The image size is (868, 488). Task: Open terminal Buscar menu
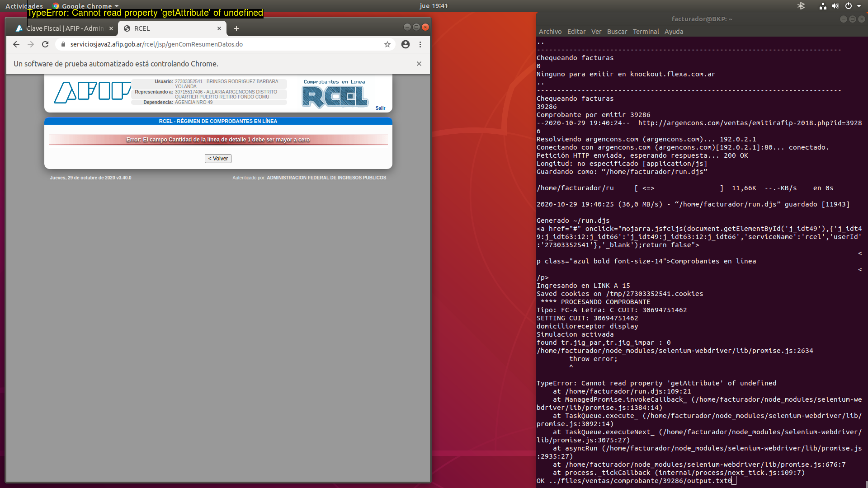click(617, 32)
